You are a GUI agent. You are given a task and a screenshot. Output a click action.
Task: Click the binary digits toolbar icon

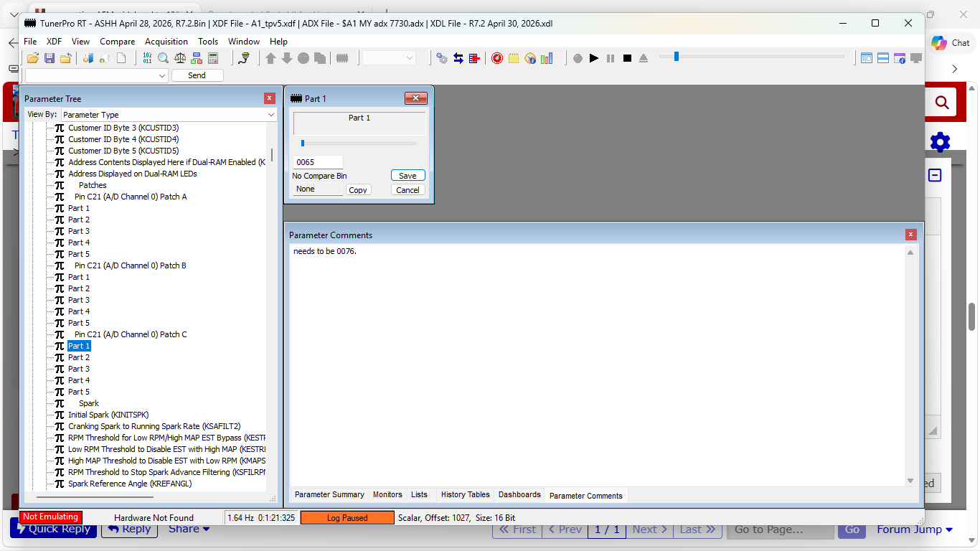pos(147,58)
